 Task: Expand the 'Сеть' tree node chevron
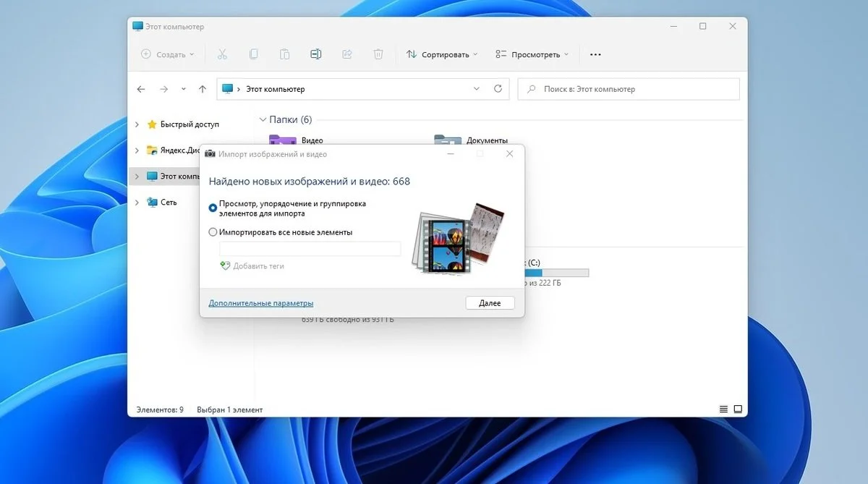pyautogui.click(x=137, y=203)
